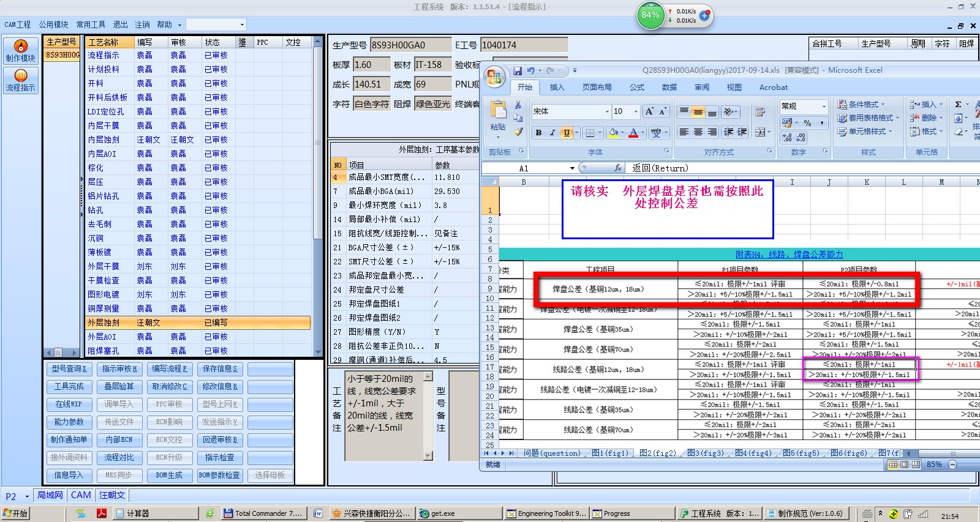Click the 保存信息S button
This screenshot has width=980, height=522.
[x=220, y=368]
